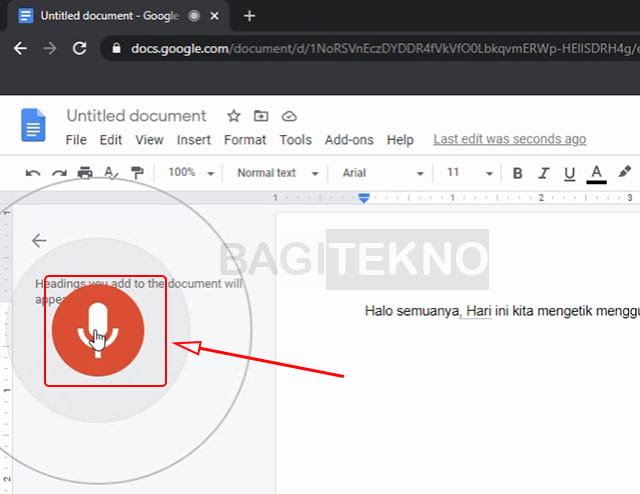Open the 'Last edit was seconds ago' link
640x494 pixels.
509,139
